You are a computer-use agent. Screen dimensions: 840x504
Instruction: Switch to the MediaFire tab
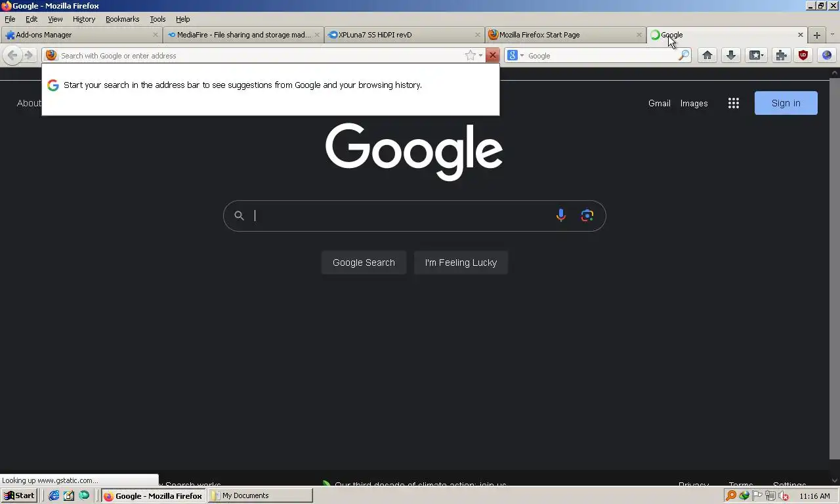click(x=243, y=35)
